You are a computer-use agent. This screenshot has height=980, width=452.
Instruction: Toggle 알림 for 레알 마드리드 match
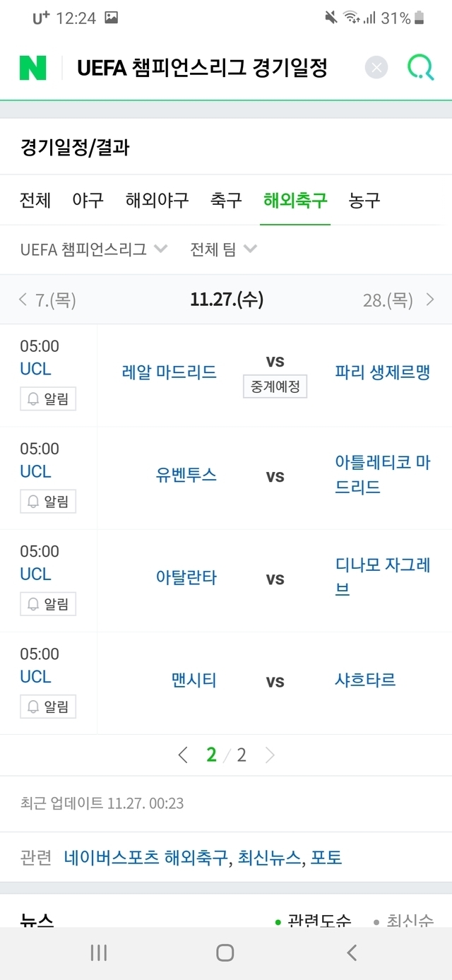point(48,399)
